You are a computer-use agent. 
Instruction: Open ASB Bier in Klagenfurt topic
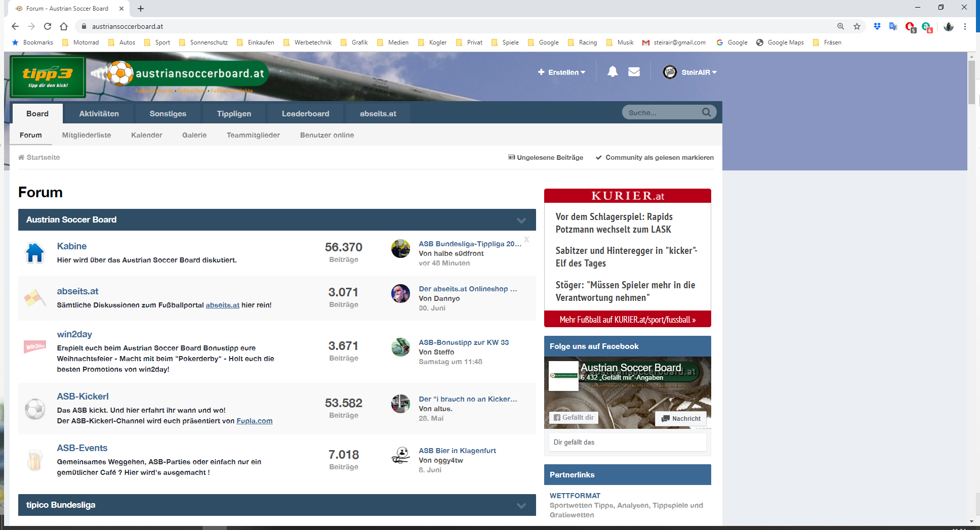click(458, 451)
